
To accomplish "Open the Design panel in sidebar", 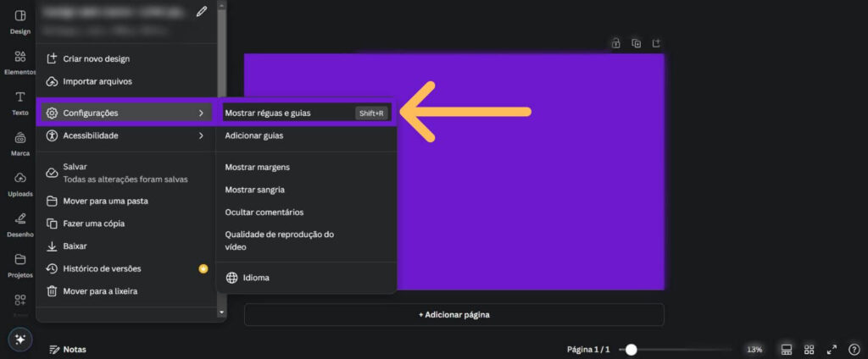I will (x=19, y=21).
